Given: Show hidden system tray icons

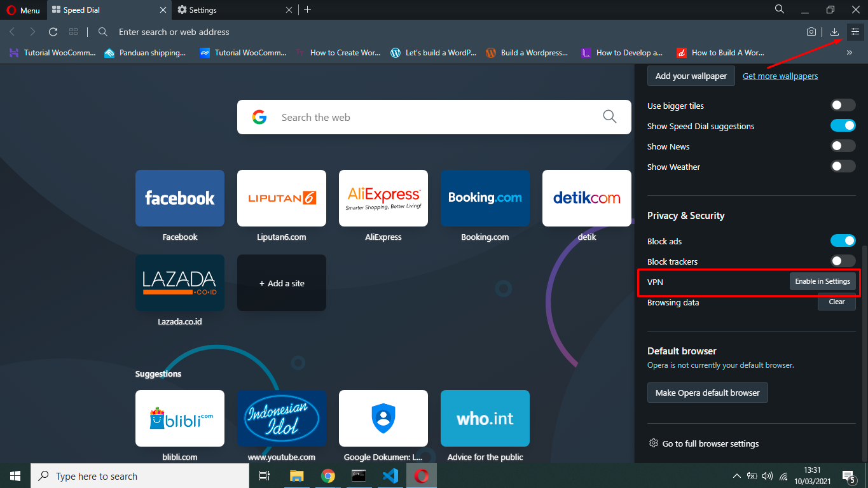Looking at the screenshot, I should pyautogui.click(x=736, y=476).
